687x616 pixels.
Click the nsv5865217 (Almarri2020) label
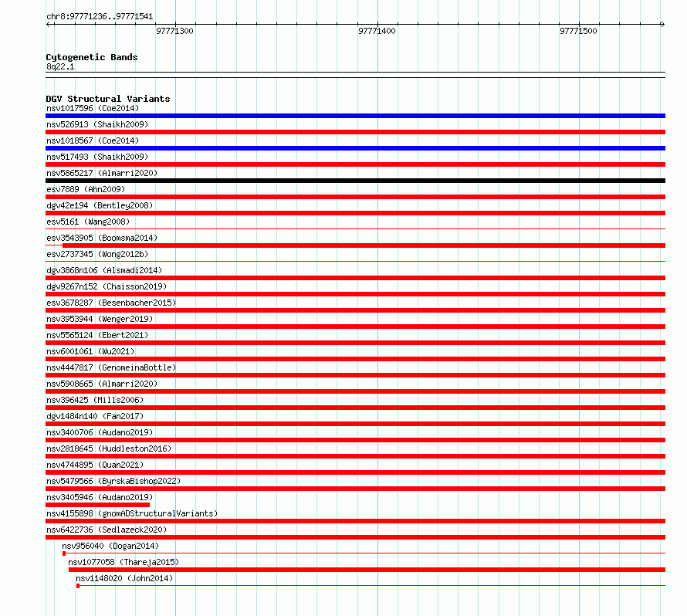tap(102, 173)
